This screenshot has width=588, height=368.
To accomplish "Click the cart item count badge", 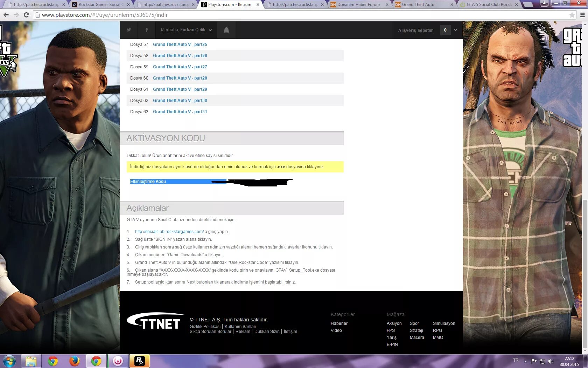I will click(445, 30).
